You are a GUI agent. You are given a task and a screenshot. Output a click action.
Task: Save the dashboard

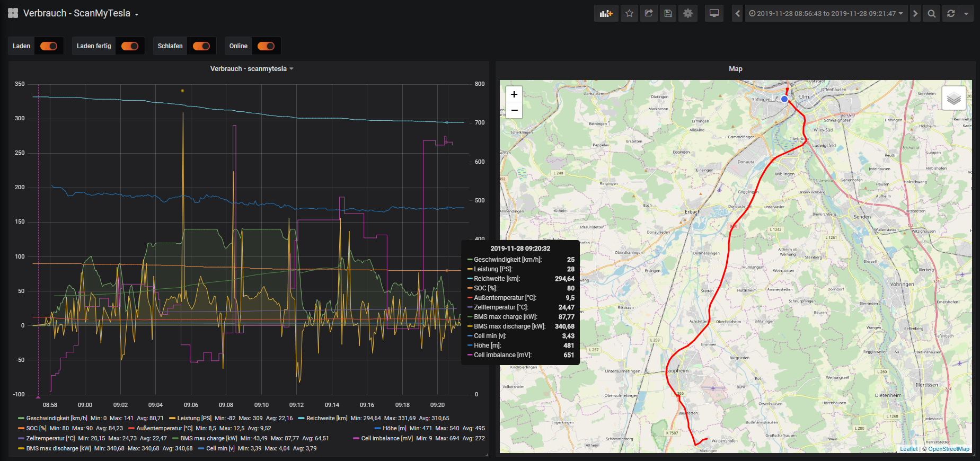pos(668,13)
